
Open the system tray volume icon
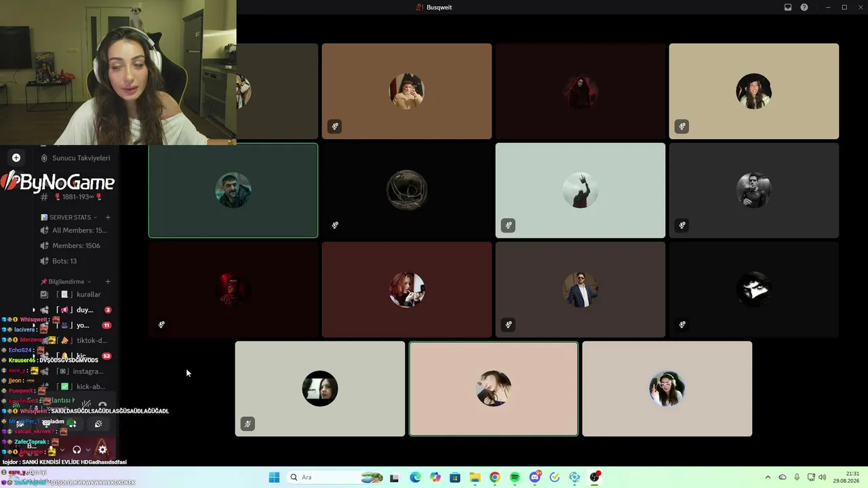(823, 477)
